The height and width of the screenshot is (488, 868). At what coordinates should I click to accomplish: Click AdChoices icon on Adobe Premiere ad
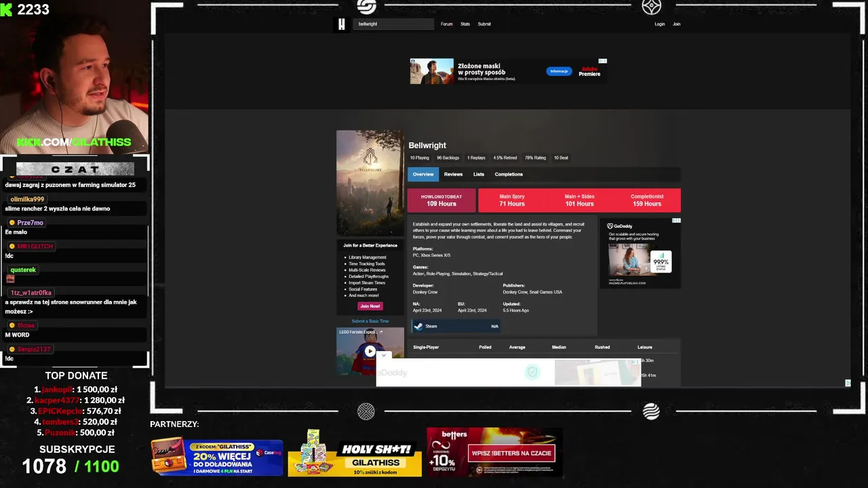[x=602, y=61]
